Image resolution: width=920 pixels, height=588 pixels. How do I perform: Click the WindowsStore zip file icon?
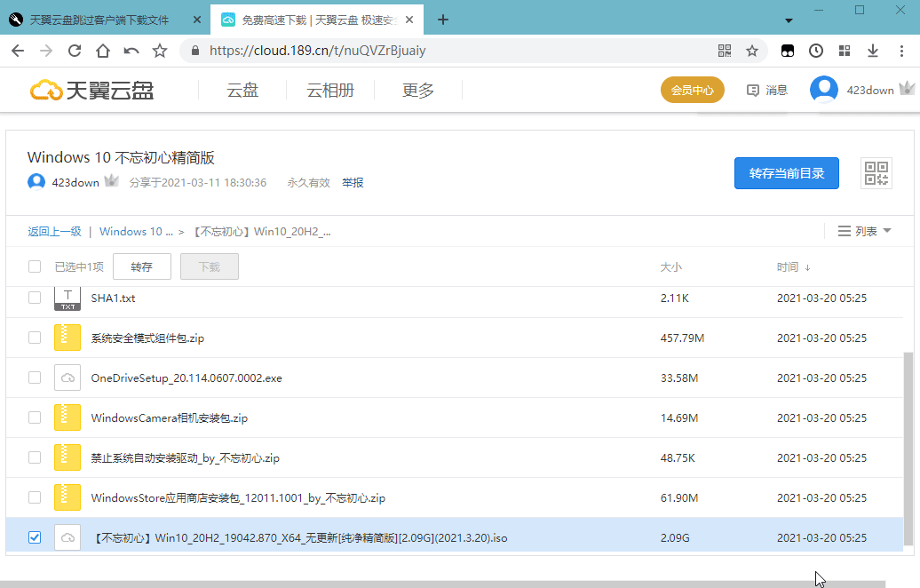point(67,497)
